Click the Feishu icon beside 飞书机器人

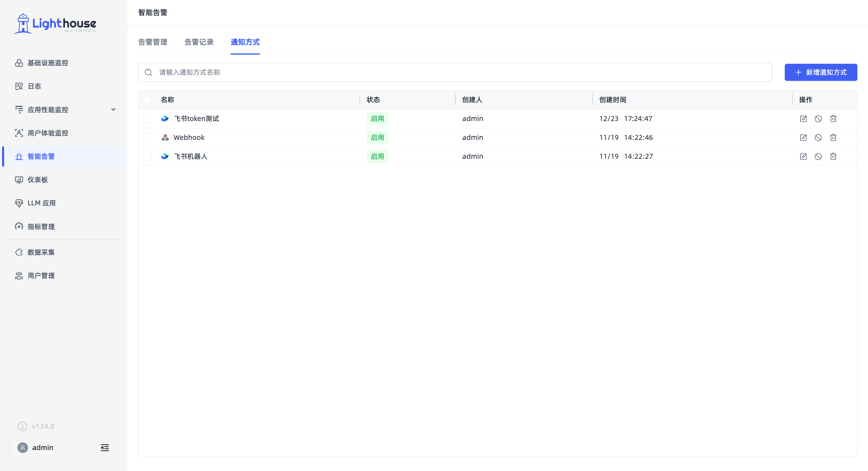[165, 156]
